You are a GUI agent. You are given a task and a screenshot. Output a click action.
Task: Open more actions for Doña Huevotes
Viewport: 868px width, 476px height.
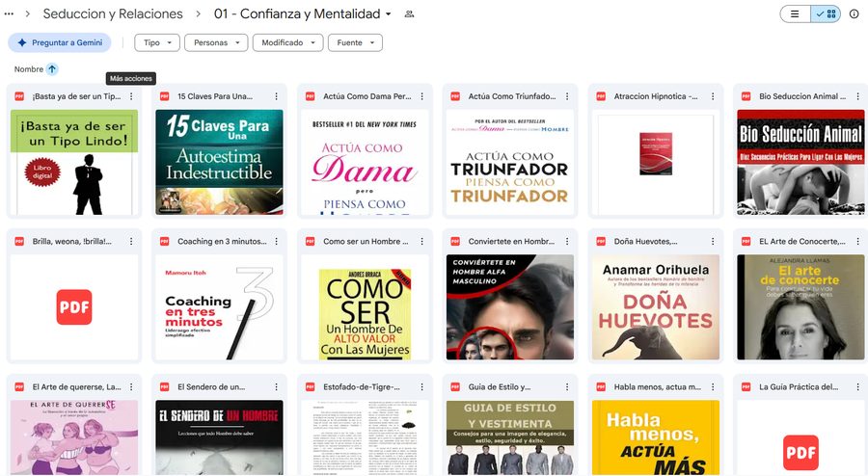pyautogui.click(x=713, y=242)
